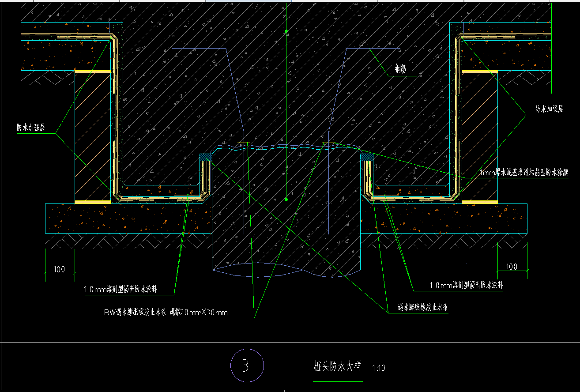Screen dimensions: 580x392
Task: Pick the lower green grip on the center line
Action: 286,200
